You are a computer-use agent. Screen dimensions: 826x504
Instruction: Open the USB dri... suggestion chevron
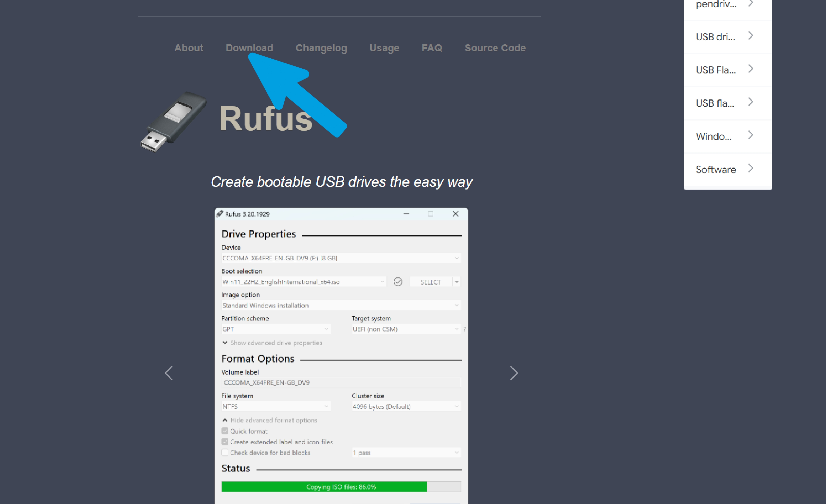coord(751,36)
